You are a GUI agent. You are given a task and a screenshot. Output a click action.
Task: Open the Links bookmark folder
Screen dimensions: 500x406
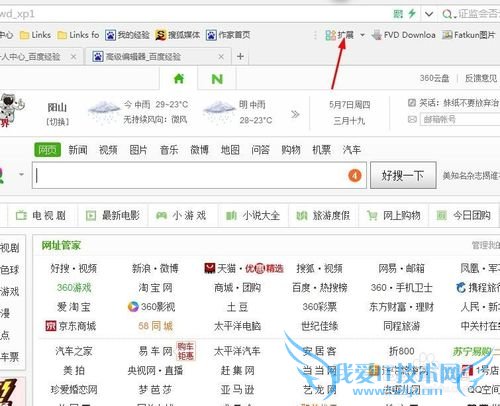click(x=35, y=35)
